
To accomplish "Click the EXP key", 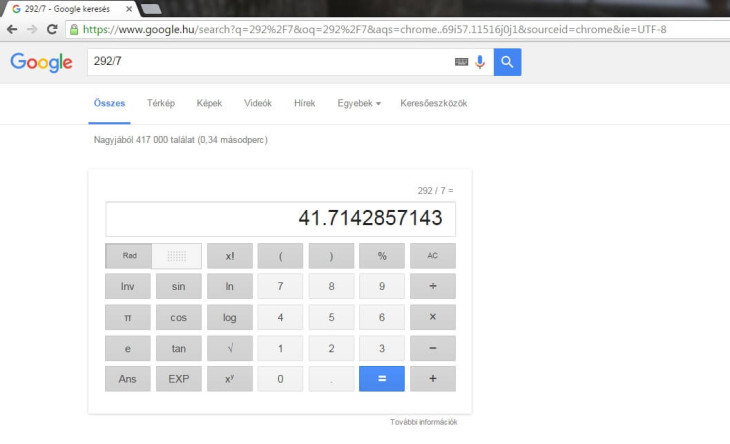I will click(x=179, y=379).
